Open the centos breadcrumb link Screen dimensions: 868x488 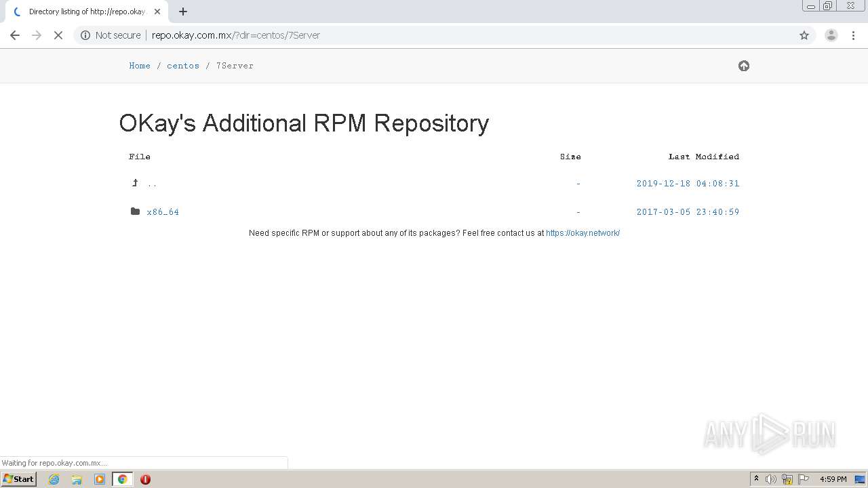pyautogui.click(x=183, y=66)
